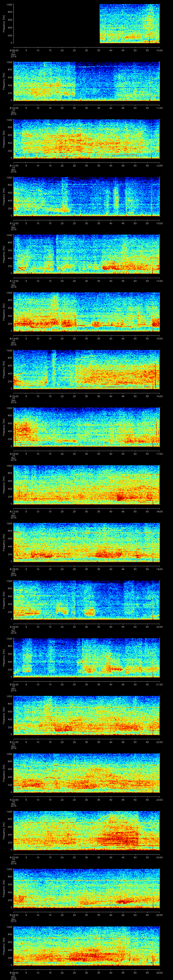The height and width of the screenshot is (980, 173).
Task: Click the 8:12:00 time axis label
Action: pos(14,223)
